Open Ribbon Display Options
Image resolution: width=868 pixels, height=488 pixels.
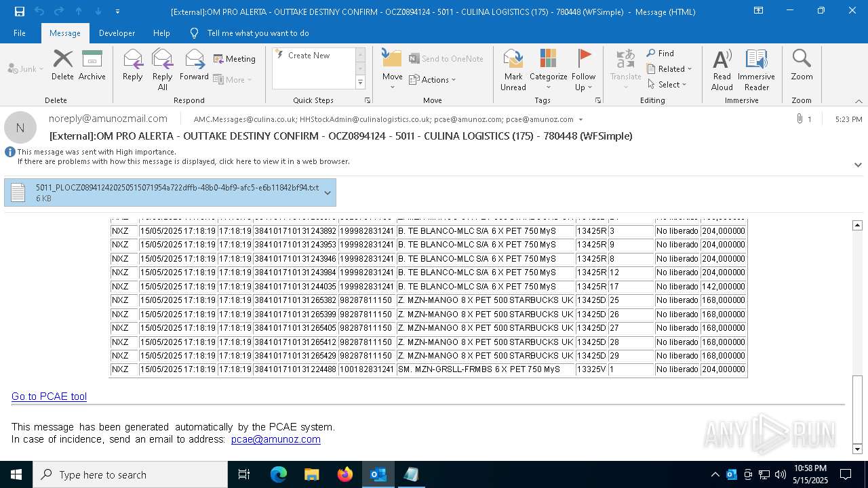click(758, 11)
